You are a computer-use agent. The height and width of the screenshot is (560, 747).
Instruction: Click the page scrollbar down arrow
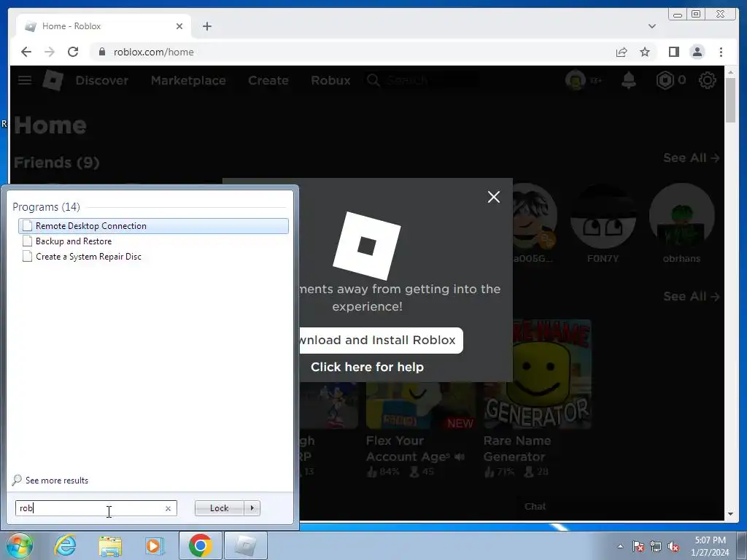[x=730, y=514]
